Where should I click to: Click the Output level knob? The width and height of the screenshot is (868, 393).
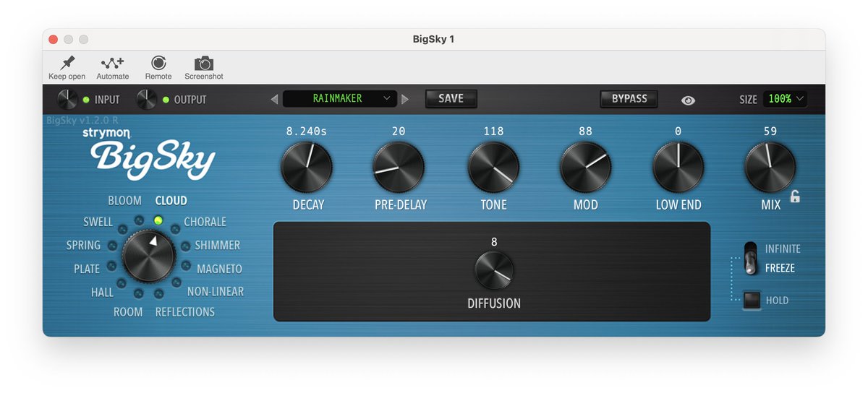147,99
